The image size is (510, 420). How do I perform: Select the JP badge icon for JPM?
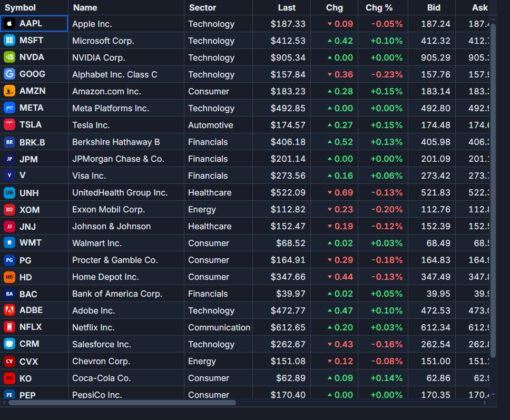point(9,159)
